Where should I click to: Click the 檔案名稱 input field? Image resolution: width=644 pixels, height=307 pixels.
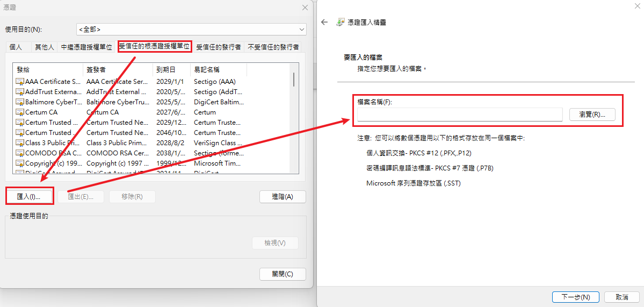[460, 115]
